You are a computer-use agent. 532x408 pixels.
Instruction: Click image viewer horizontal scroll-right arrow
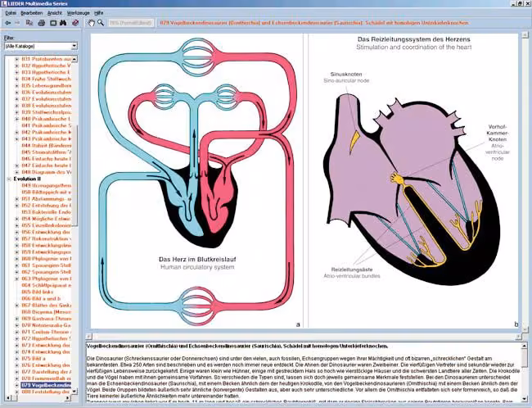[518, 337]
